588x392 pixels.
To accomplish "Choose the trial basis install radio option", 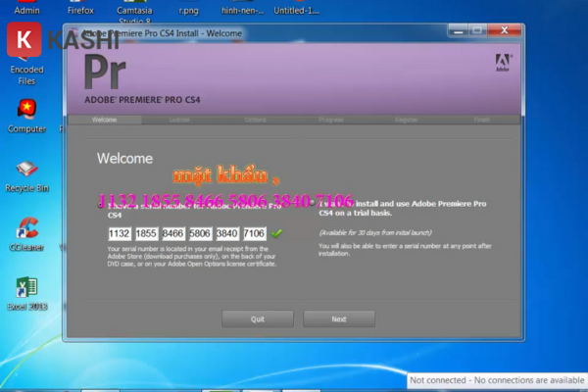I will tap(312, 206).
